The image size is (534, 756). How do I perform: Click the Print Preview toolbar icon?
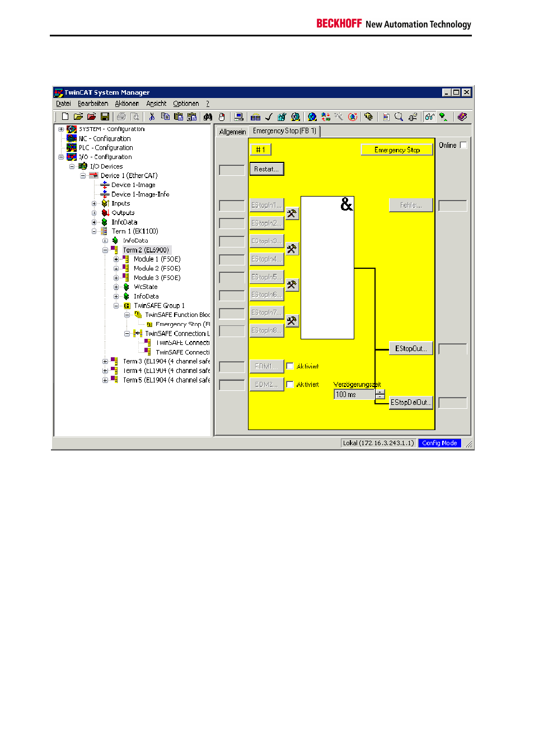pyautogui.click(x=135, y=116)
